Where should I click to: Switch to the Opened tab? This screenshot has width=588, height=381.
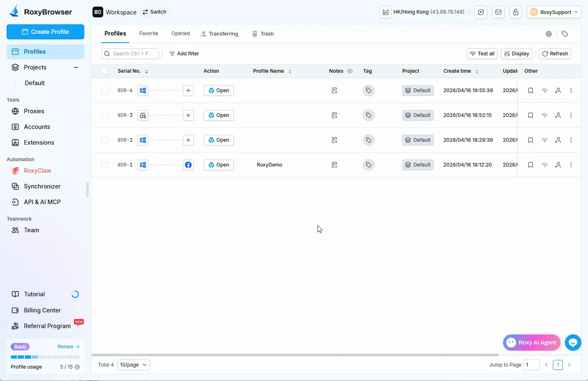(x=180, y=33)
